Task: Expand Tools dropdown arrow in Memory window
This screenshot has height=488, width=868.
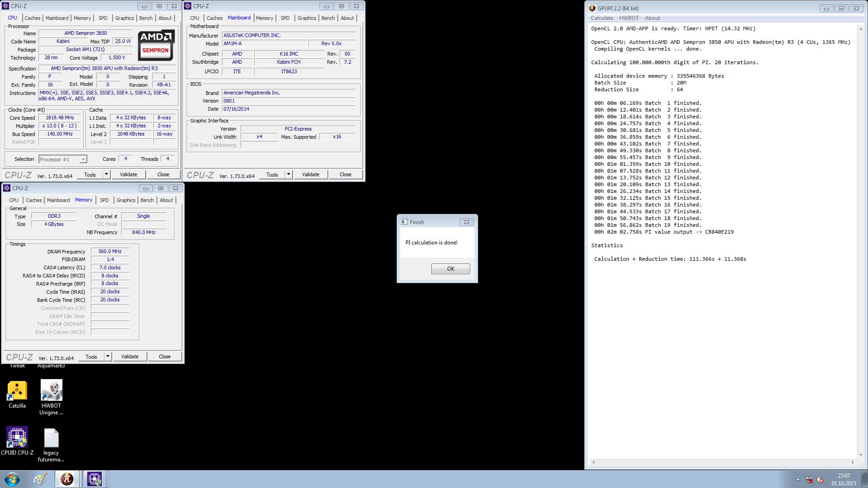Action: 108,357
